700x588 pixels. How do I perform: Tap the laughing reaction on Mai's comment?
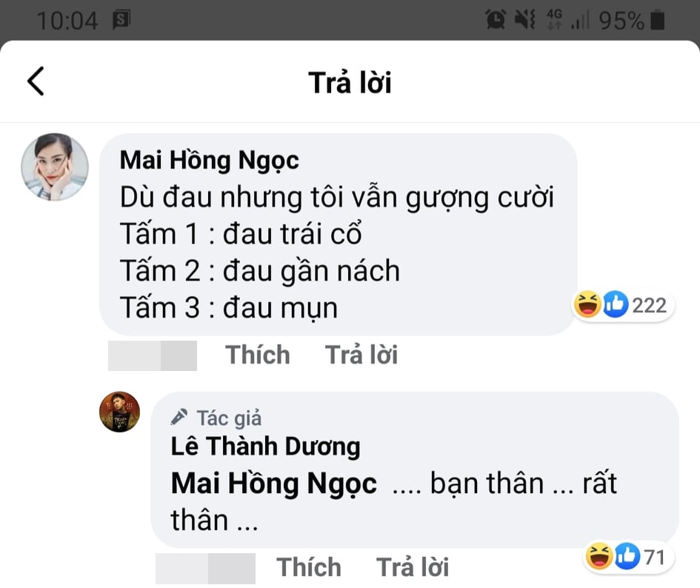pos(587,304)
